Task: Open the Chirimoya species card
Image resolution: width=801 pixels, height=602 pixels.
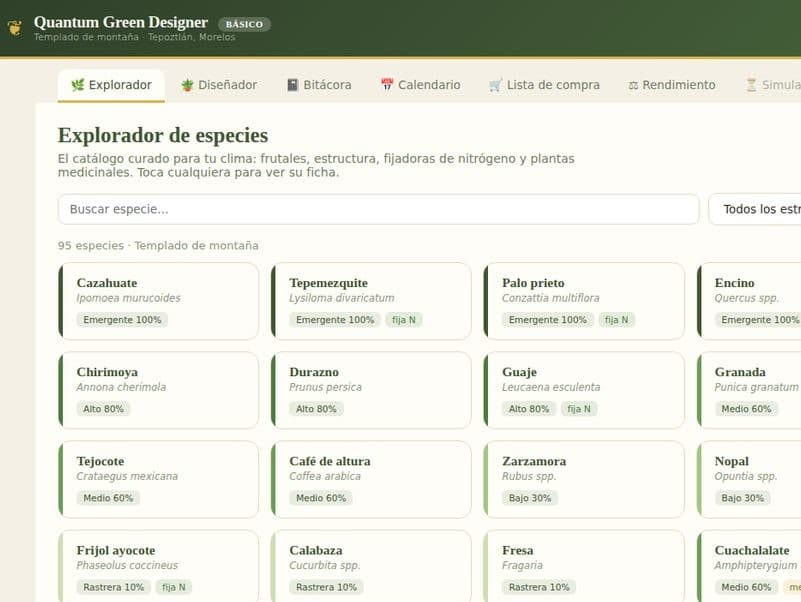Action: (x=158, y=390)
